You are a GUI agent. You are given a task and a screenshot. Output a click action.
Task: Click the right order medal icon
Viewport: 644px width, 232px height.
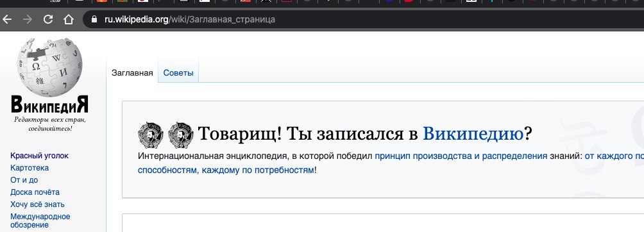click(x=181, y=135)
